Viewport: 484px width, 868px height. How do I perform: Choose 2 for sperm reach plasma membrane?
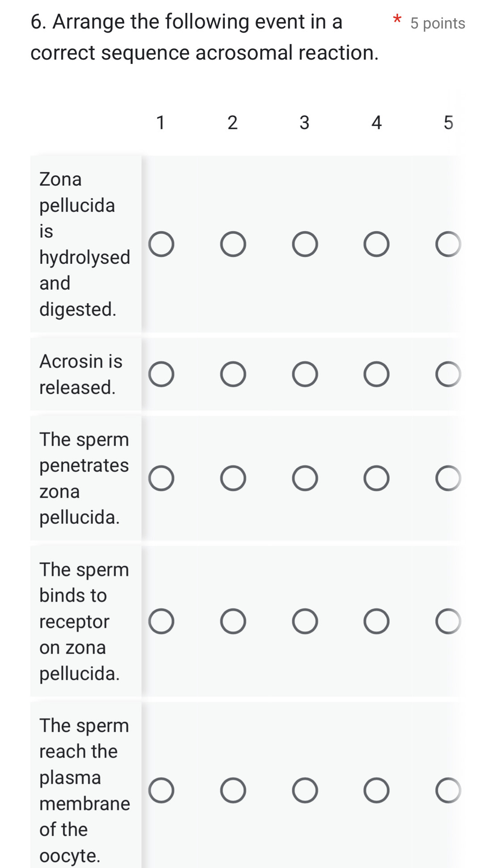pyautogui.click(x=233, y=790)
